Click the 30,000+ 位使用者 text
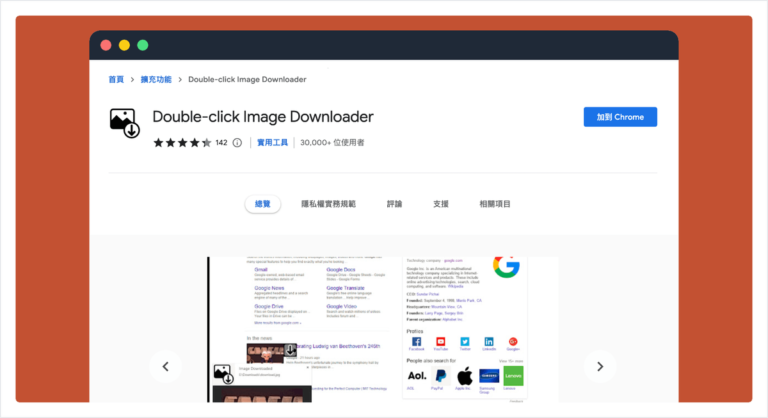Viewport: 768px width, 418px height. point(332,143)
